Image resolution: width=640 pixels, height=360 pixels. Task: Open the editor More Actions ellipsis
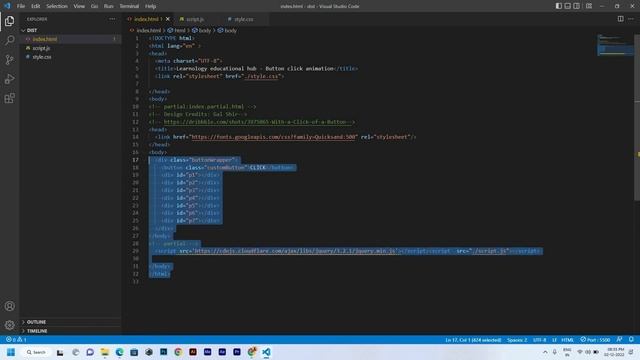(x=631, y=19)
